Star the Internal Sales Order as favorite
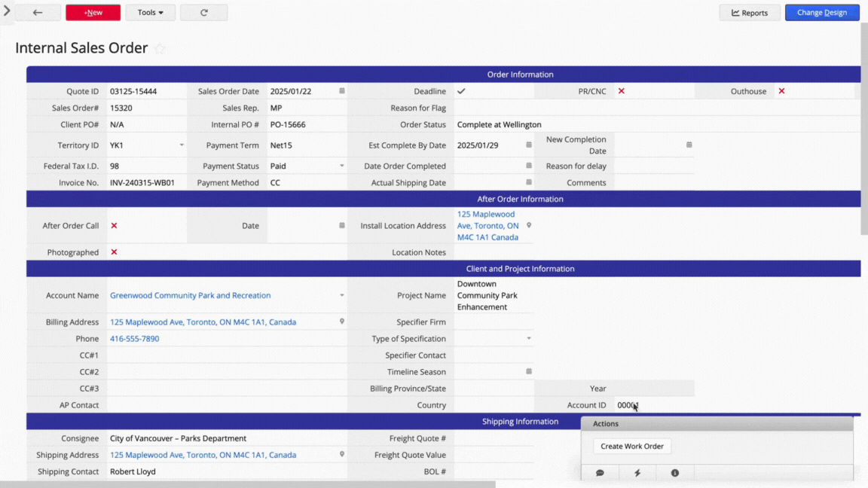Viewport: 868px width, 488px height. click(160, 49)
